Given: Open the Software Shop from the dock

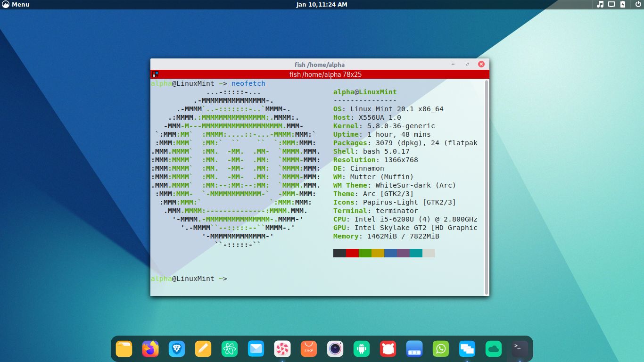Looking at the screenshot, I should [309, 349].
